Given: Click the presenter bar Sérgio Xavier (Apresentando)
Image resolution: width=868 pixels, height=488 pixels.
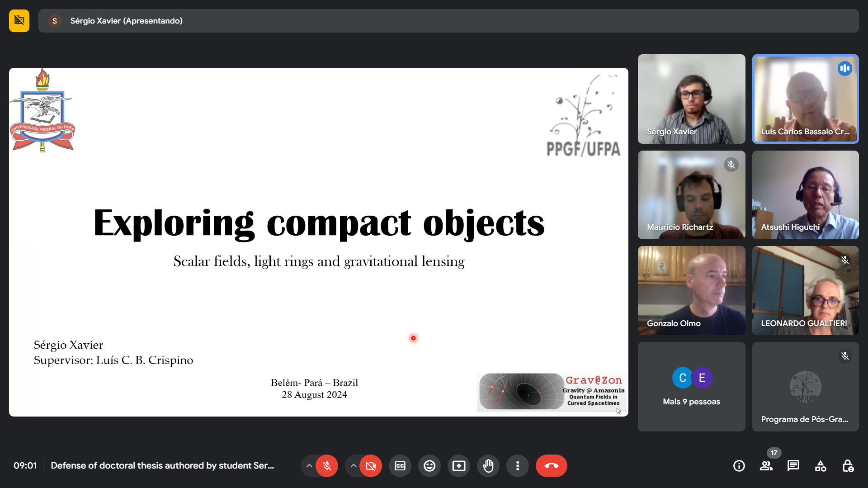Looking at the screenshot, I should coord(448,21).
